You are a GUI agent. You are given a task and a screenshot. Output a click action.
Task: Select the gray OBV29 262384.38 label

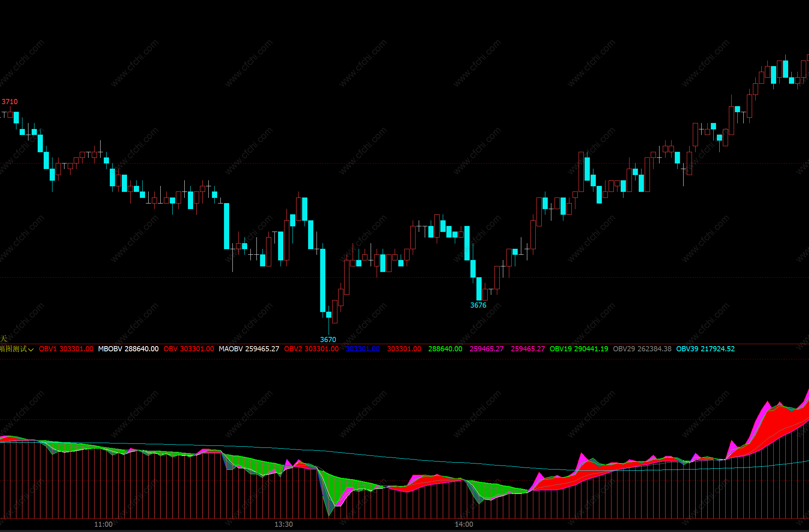(642, 349)
